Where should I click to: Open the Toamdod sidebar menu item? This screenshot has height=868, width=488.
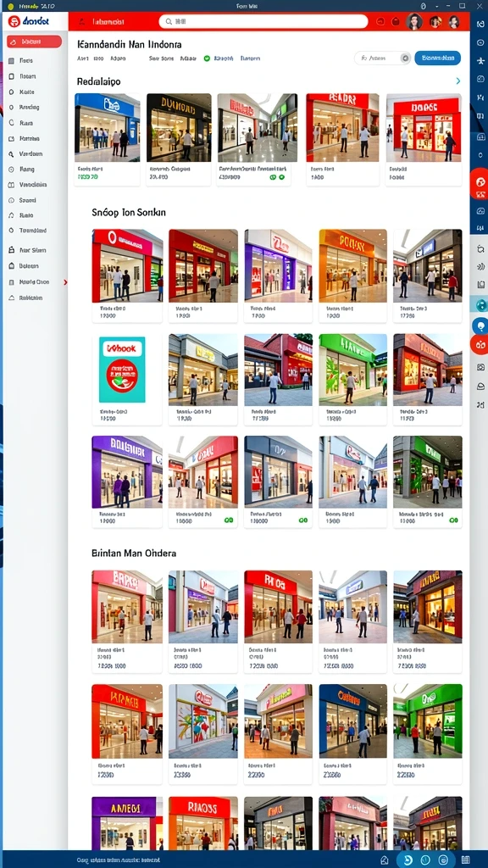(33, 231)
